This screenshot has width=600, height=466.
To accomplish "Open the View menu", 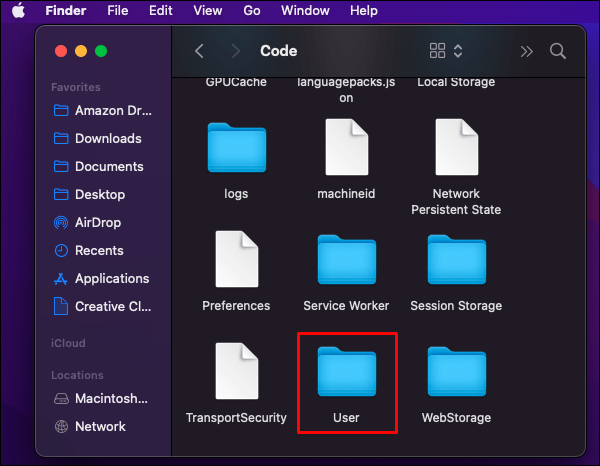I will point(208,11).
